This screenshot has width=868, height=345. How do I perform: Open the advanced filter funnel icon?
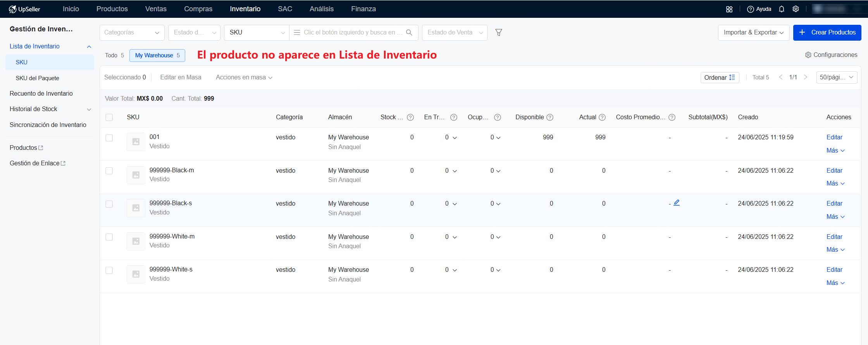click(x=499, y=33)
